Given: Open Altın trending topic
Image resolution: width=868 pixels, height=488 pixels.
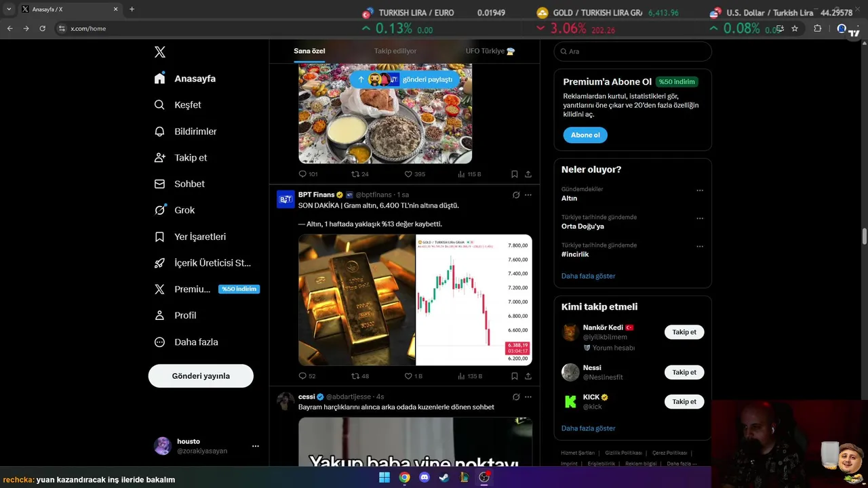Looking at the screenshot, I should 569,199.
